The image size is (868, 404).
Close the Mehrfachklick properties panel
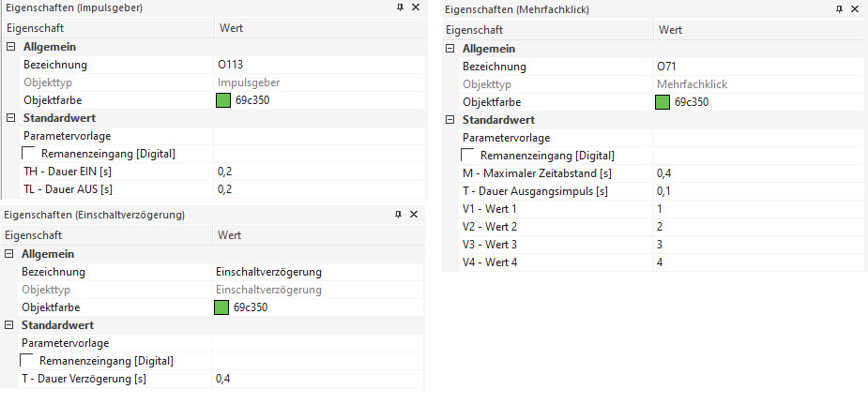coord(855,9)
